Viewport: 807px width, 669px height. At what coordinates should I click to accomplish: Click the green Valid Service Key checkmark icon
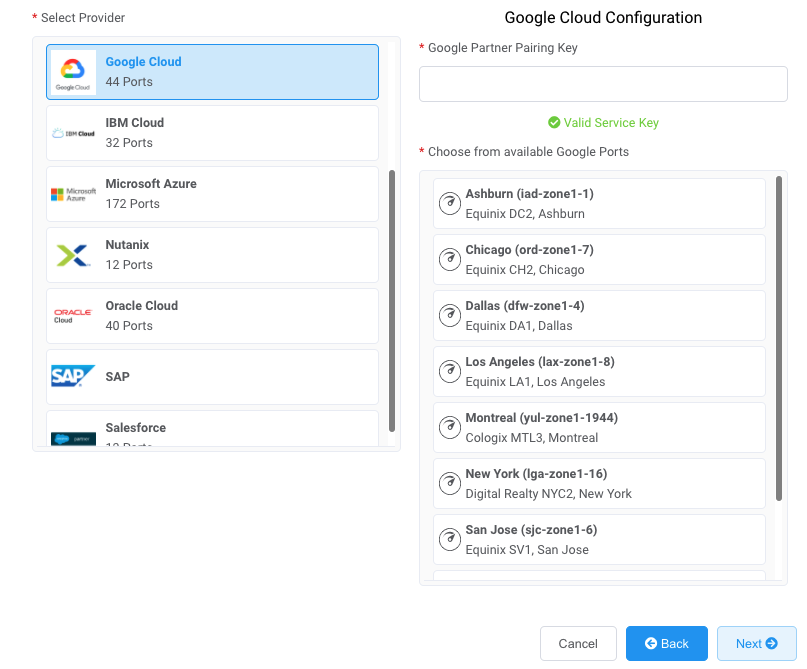coord(554,122)
